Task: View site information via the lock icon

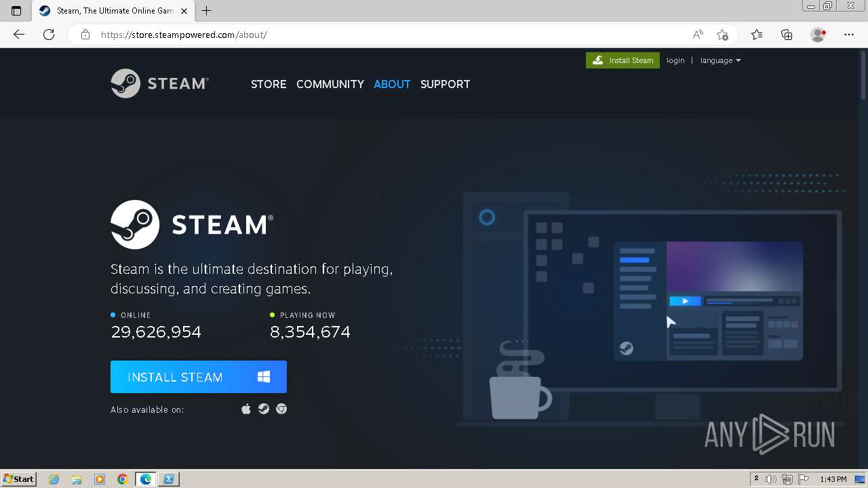Action: point(85,35)
